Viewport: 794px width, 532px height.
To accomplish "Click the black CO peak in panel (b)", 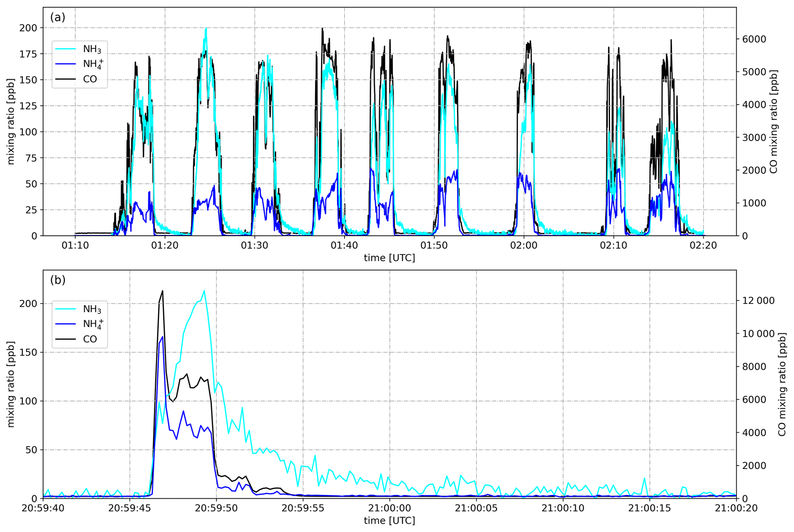I will 162,291.
